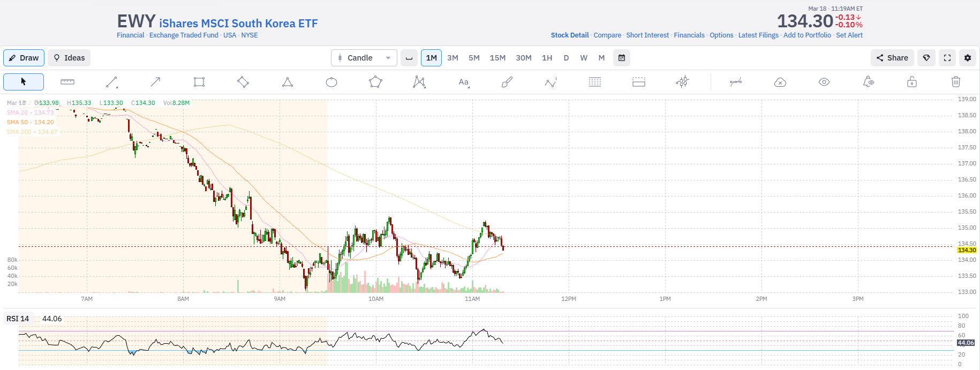Select the dashed-top box range tool
This screenshot has width=980, height=370.
point(639,82)
